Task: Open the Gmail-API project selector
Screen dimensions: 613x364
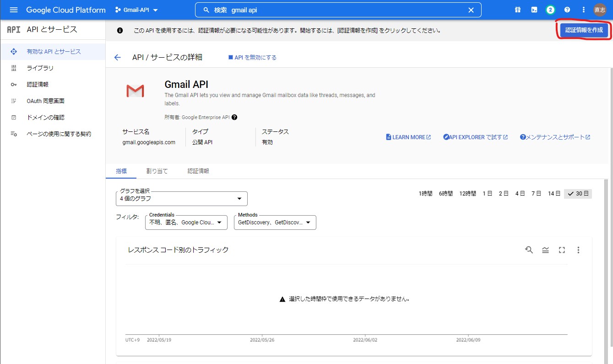Action: point(136,10)
